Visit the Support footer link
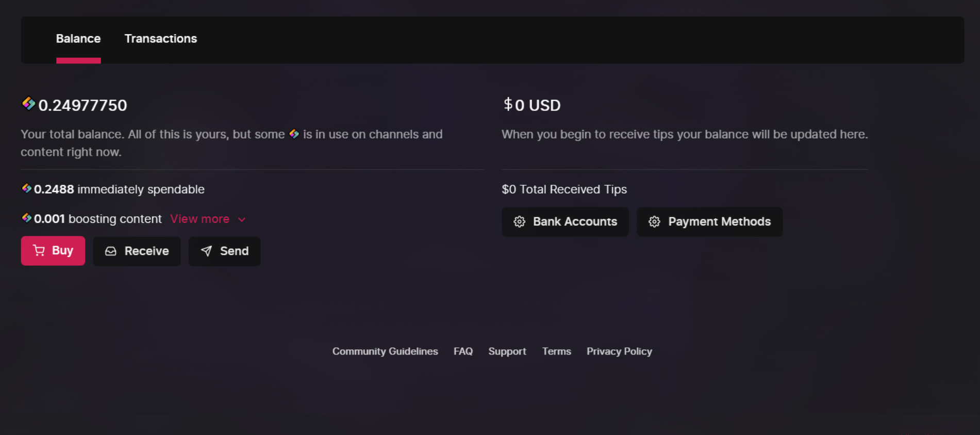This screenshot has width=980, height=435. [x=507, y=351]
